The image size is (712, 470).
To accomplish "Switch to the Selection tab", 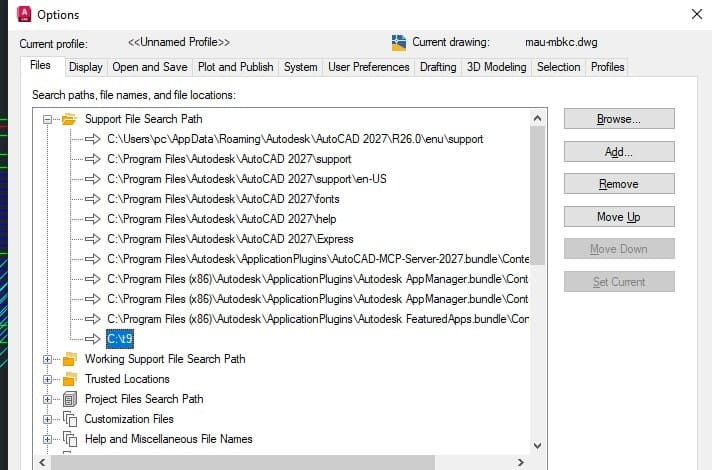I will click(x=559, y=67).
